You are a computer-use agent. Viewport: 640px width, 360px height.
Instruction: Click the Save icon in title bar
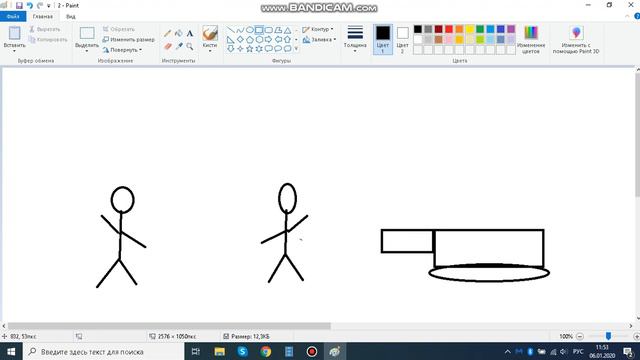(x=19, y=5)
